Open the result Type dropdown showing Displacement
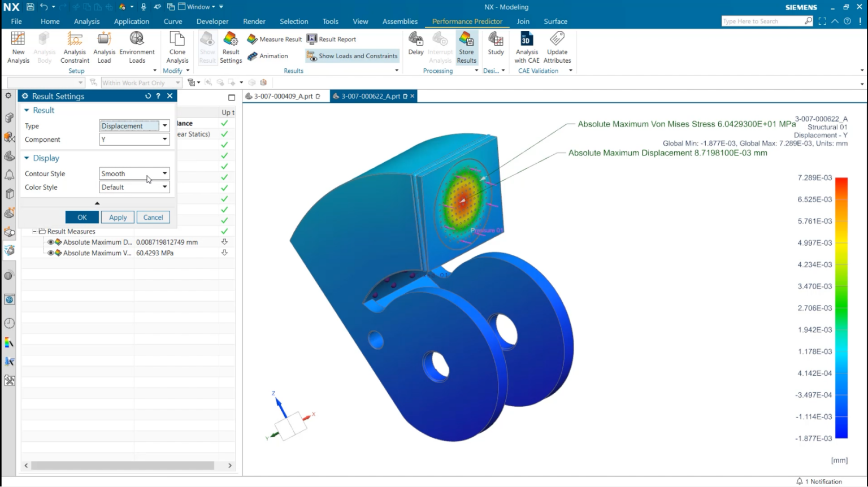The image size is (868, 487). click(134, 126)
